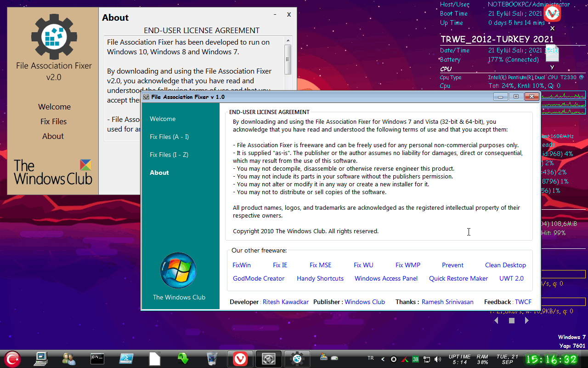Click the round white tray icon

tap(394, 359)
